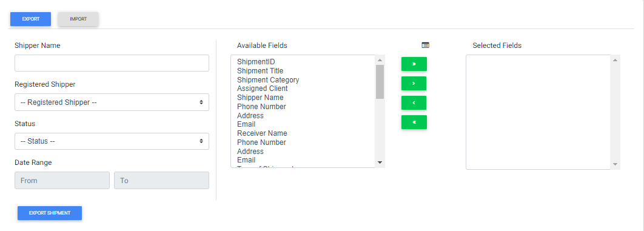The width and height of the screenshot is (644, 231).
Task: Switch to the Export tab
Action: pos(31,19)
